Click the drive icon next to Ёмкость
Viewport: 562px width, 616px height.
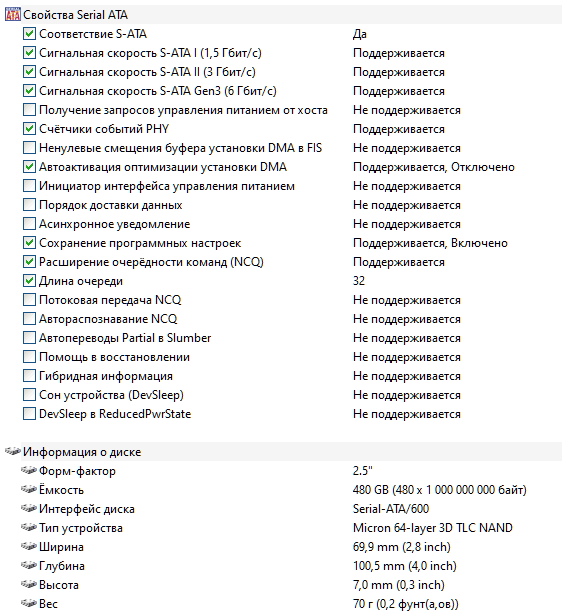pos(29,490)
